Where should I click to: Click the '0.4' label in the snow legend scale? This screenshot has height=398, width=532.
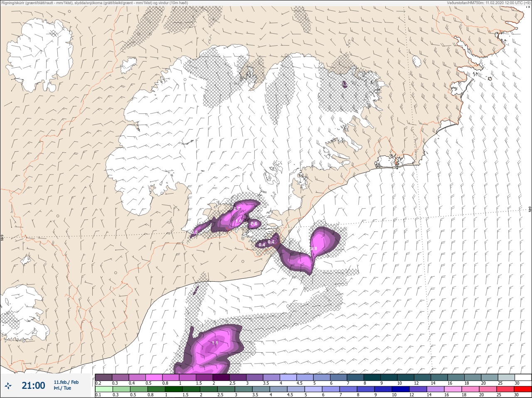(x=132, y=383)
